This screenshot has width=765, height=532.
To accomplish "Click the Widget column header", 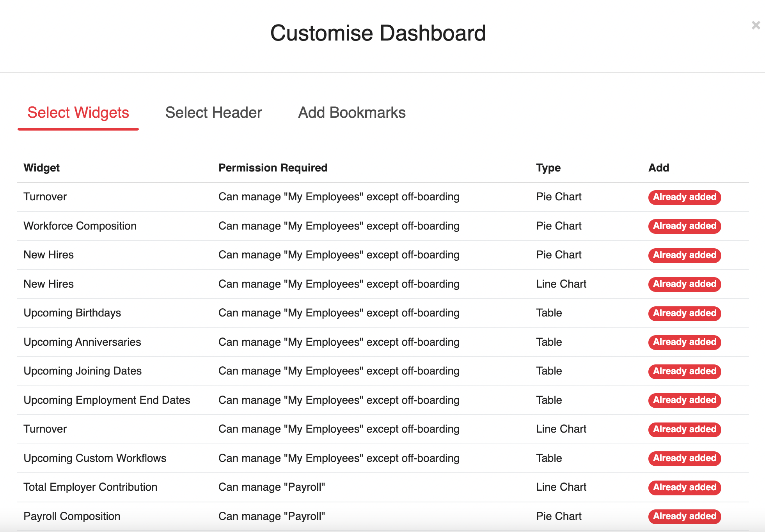I will [x=41, y=168].
